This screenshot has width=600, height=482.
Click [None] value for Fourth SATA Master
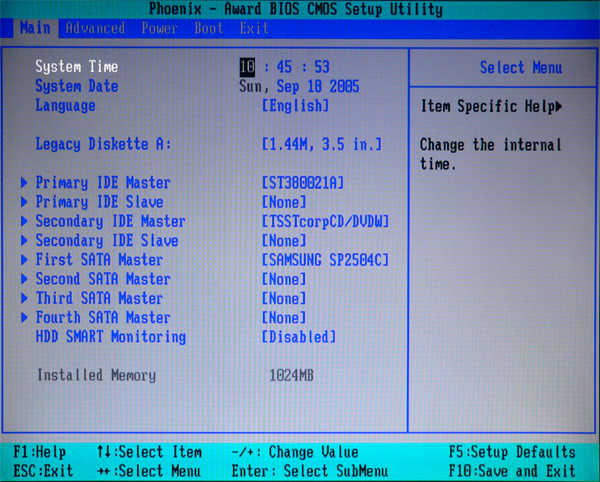pyautogui.click(x=284, y=318)
